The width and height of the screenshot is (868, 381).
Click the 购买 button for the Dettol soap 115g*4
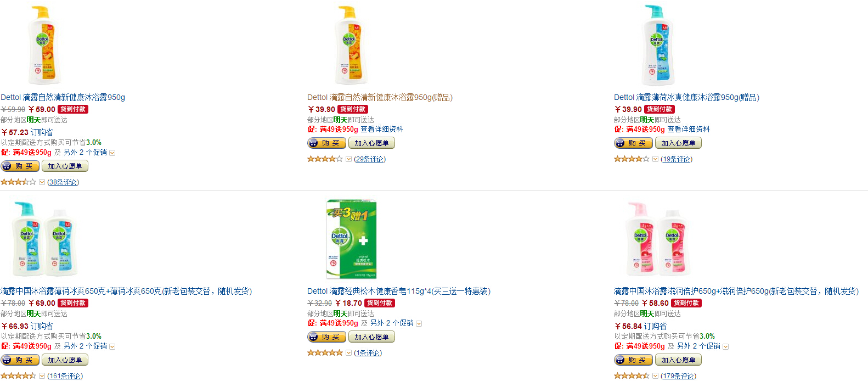point(326,337)
